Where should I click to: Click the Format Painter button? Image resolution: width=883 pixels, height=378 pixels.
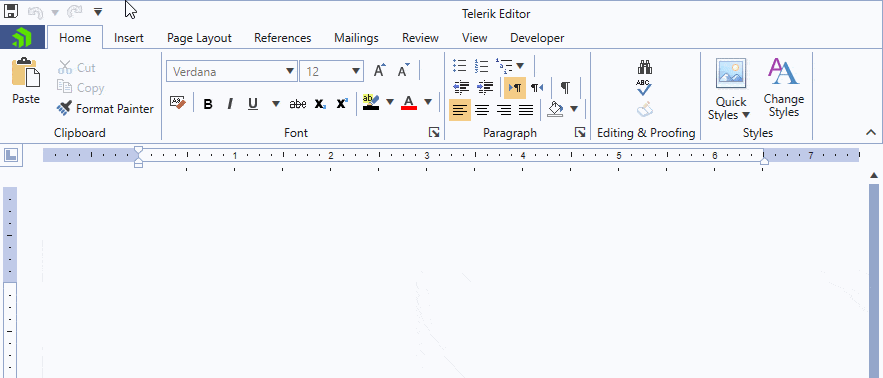click(x=105, y=108)
